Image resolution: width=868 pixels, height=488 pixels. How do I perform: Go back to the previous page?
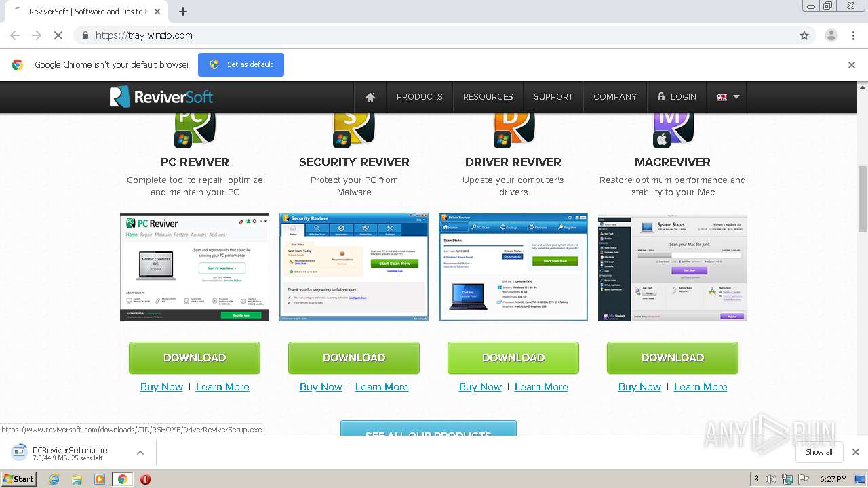pyautogui.click(x=15, y=35)
